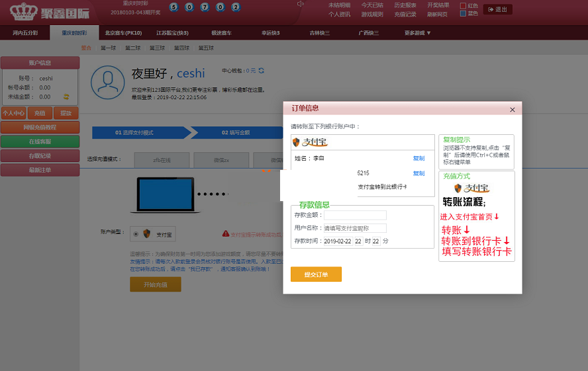Click the refresh icon beside 中心钱包
Viewport: 588px width, 371px height.
262,70
